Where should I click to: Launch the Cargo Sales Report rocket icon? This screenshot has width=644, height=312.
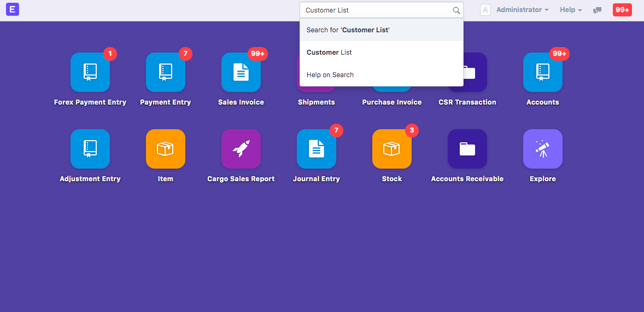[x=241, y=149]
